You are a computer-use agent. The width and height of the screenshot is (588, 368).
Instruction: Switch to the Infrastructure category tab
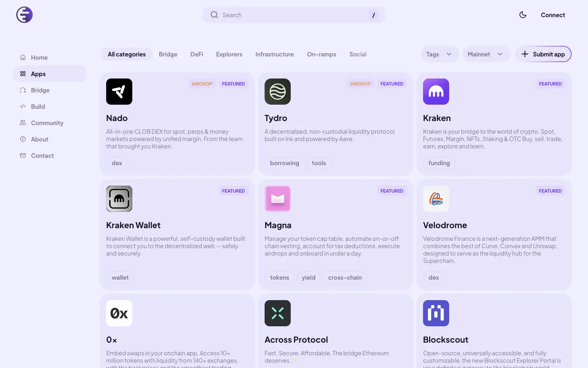coord(274,54)
